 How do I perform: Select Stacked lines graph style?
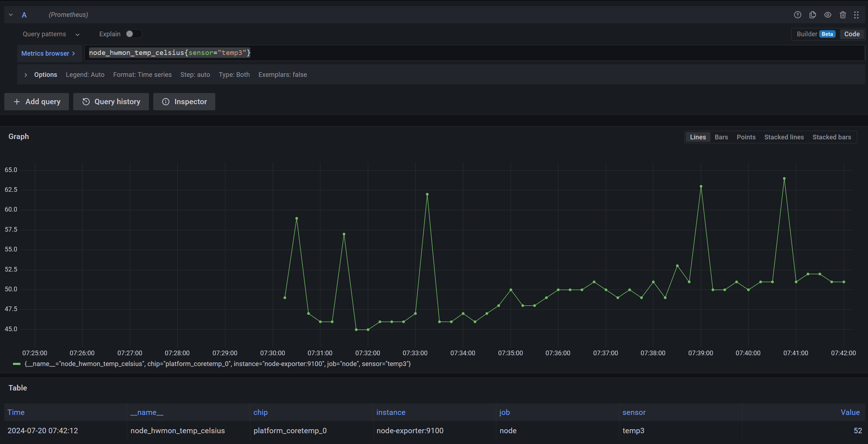pyautogui.click(x=784, y=137)
